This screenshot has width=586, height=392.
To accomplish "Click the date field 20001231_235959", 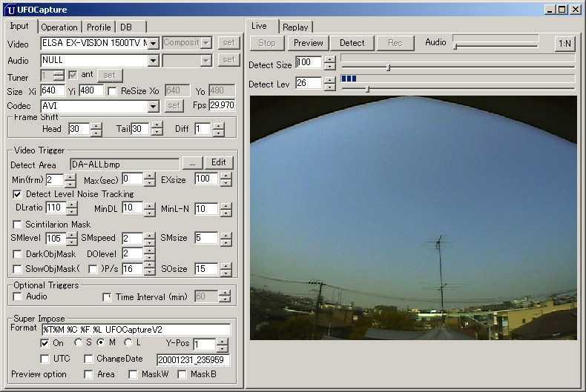I will point(193,360).
